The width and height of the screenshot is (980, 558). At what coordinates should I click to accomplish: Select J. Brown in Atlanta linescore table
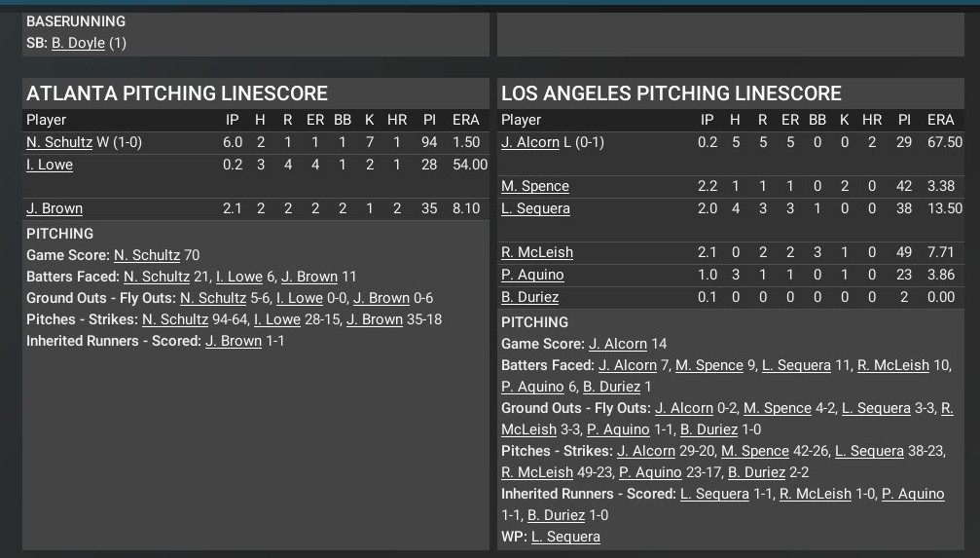pos(54,208)
